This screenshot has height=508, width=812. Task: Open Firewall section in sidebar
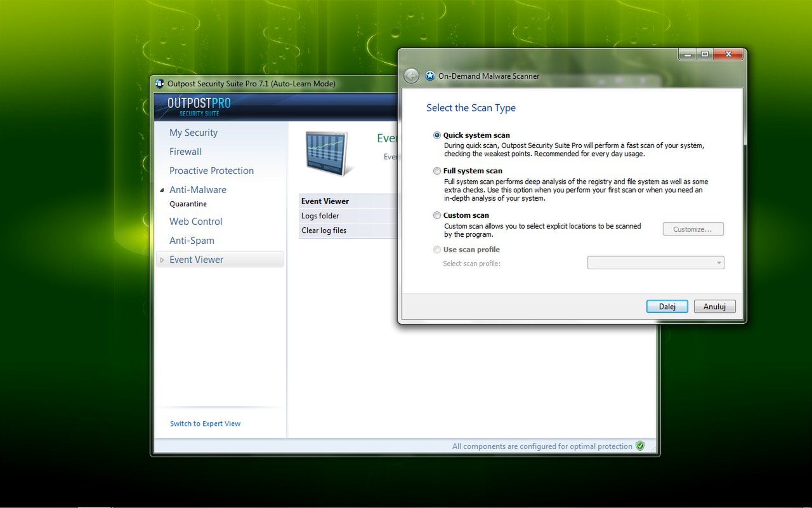185,152
